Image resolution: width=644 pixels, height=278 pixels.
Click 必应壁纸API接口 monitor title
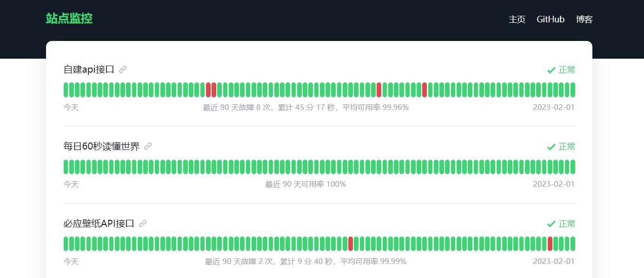(x=99, y=224)
